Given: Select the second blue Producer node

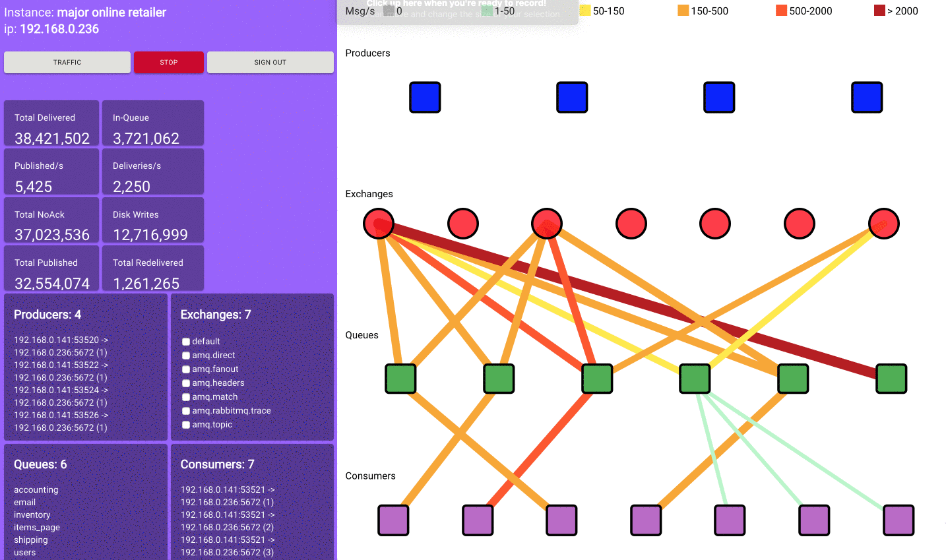Looking at the screenshot, I should 571,97.
